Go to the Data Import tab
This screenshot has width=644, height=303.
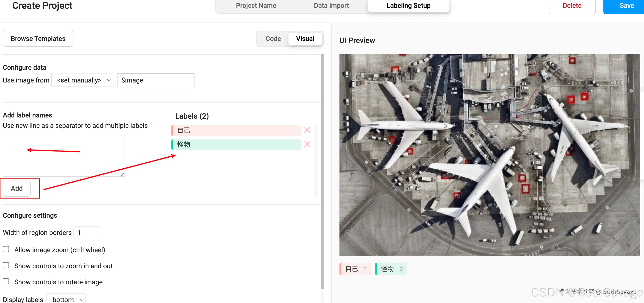tap(331, 6)
